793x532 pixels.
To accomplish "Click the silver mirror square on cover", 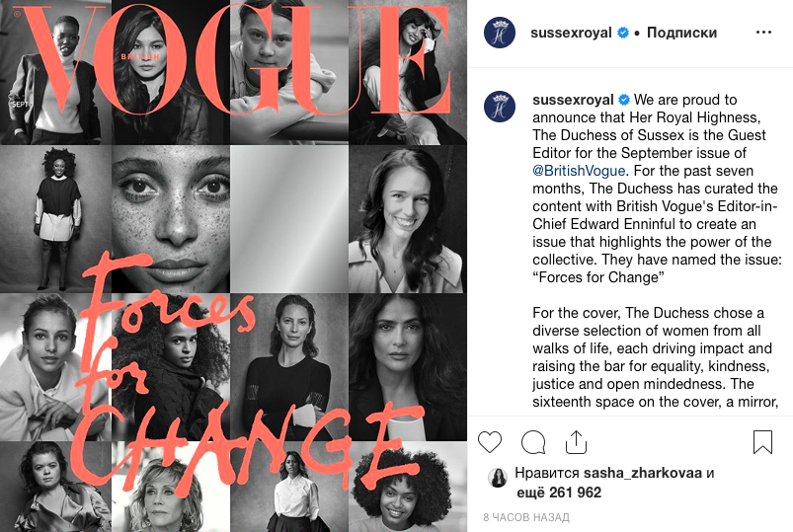I will pos(289,219).
